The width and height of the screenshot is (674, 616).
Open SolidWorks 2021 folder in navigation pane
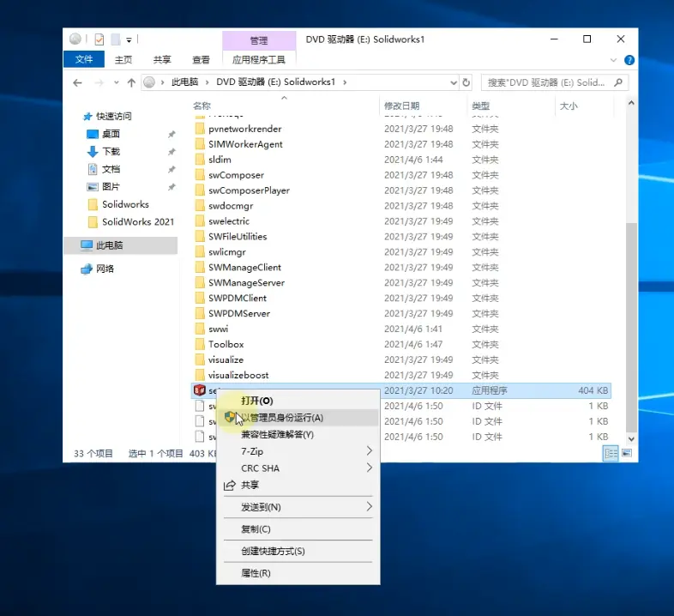137,222
